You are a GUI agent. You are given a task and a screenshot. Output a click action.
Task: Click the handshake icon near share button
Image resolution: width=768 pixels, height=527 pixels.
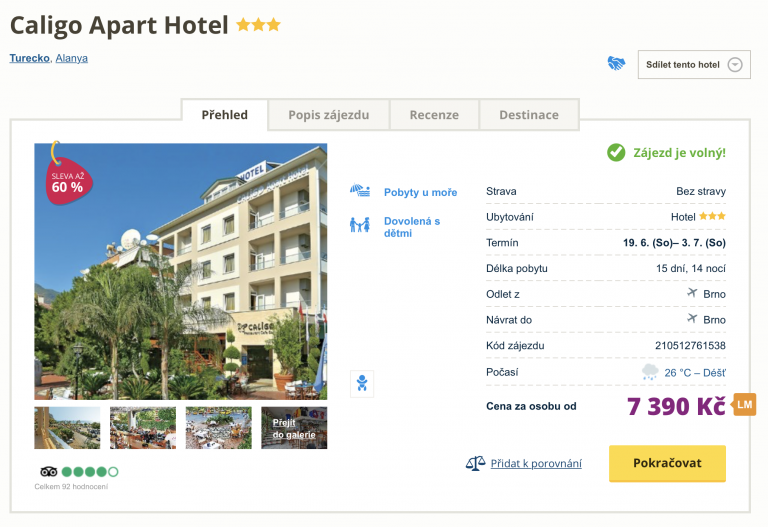(616, 64)
